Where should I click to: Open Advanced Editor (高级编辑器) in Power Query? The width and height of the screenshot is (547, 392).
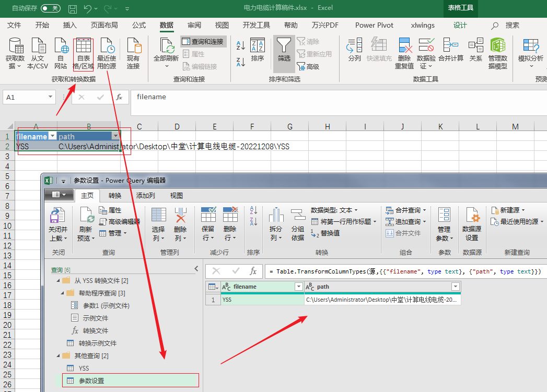(120, 222)
